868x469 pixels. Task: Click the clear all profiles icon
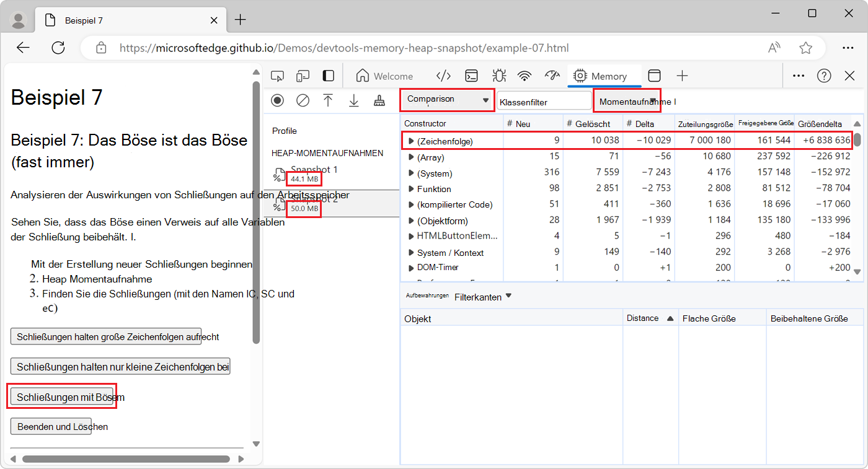click(303, 100)
